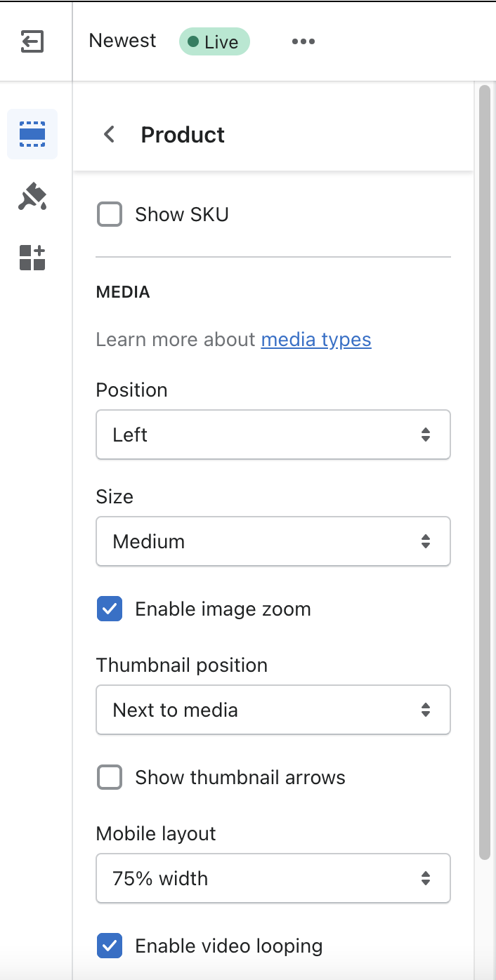
Task: Follow the media types link
Action: click(316, 340)
